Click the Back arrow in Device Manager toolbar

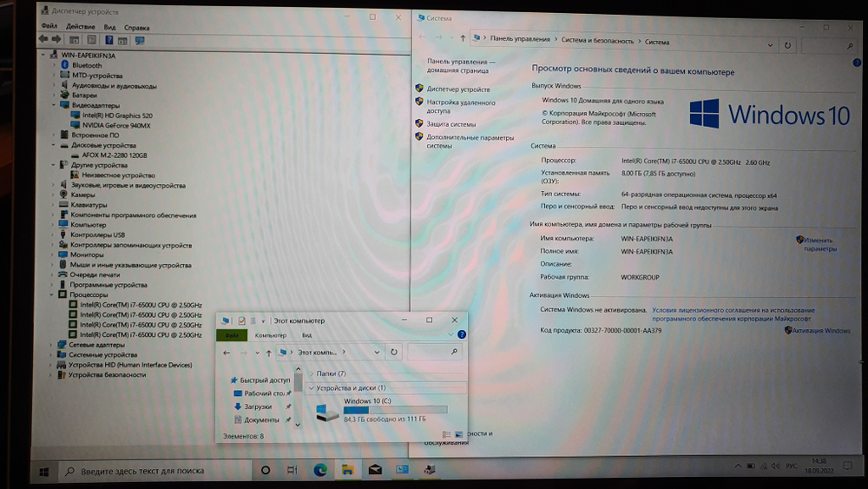(x=43, y=39)
